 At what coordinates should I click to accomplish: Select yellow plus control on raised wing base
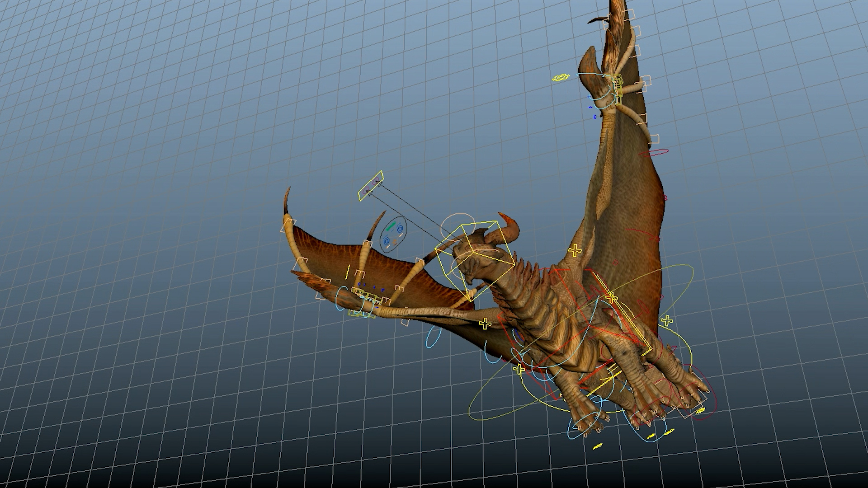click(x=575, y=250)
